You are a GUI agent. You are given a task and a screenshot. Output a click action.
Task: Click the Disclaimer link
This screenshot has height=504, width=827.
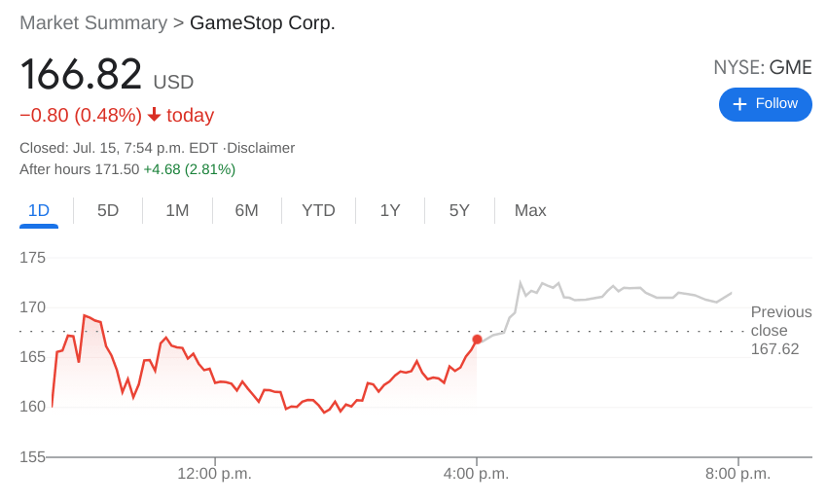pos(261,148)
